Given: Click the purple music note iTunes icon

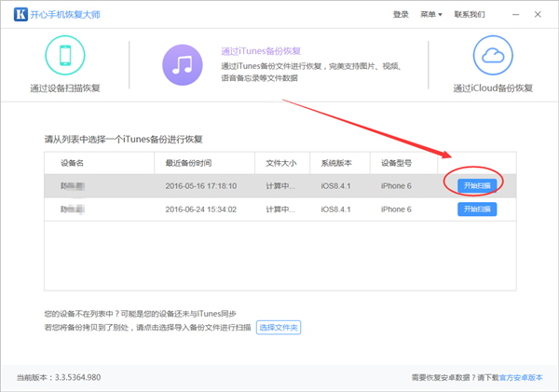Looking at the screenshot, I should pyautogui.click(x=184, y=63).
